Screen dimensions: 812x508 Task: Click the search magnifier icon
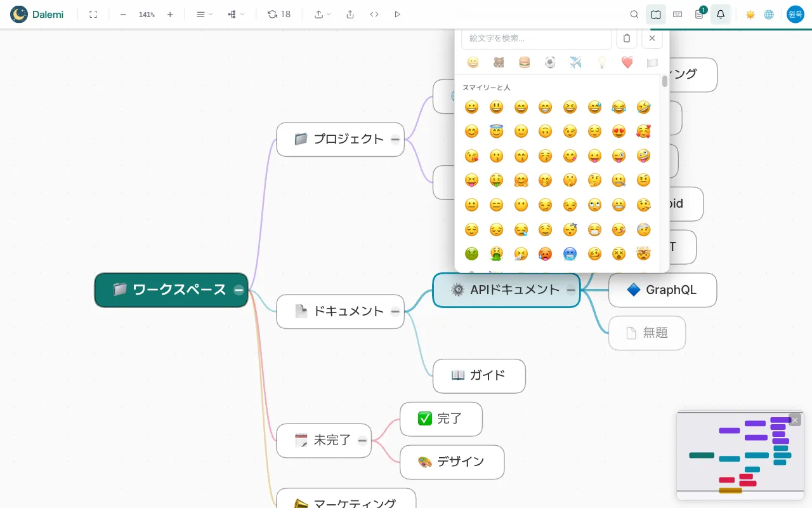[634, 14]
